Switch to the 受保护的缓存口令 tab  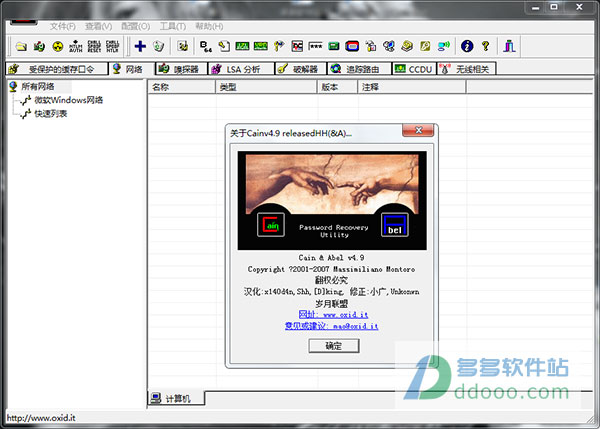[57, 69]
